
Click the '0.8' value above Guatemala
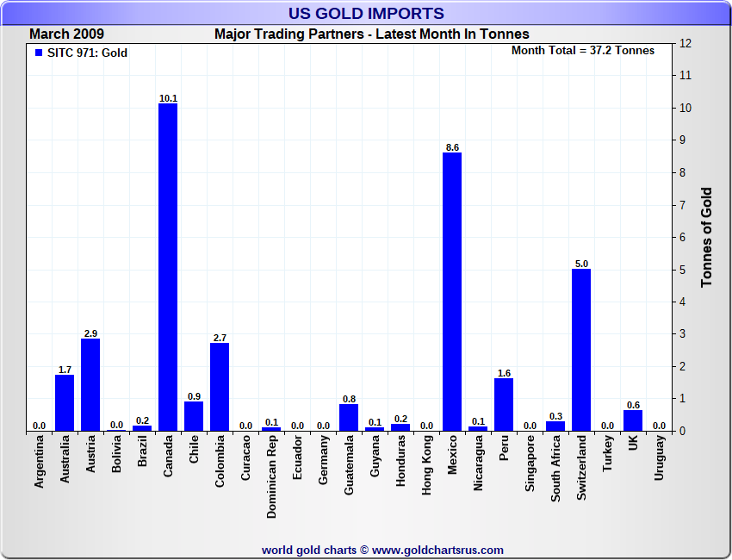[349, 399]
